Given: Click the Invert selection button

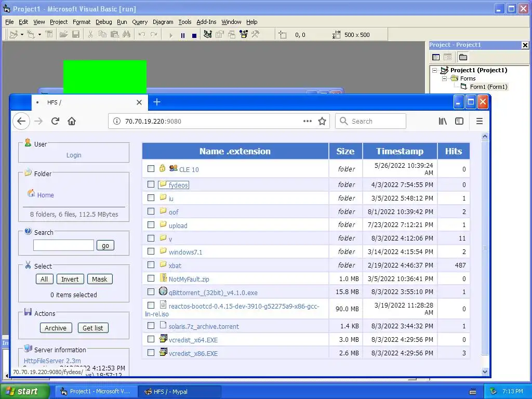Looking at the screenshot, I should 70,279.
